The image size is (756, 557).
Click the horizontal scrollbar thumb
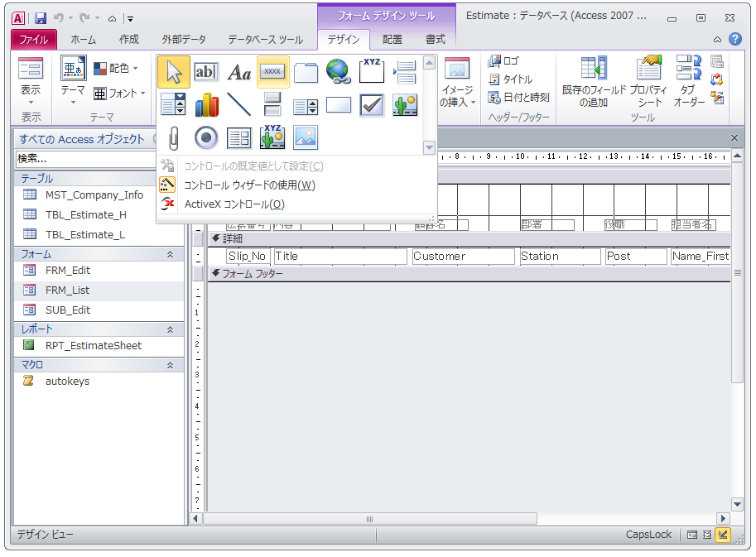[370, 519]
